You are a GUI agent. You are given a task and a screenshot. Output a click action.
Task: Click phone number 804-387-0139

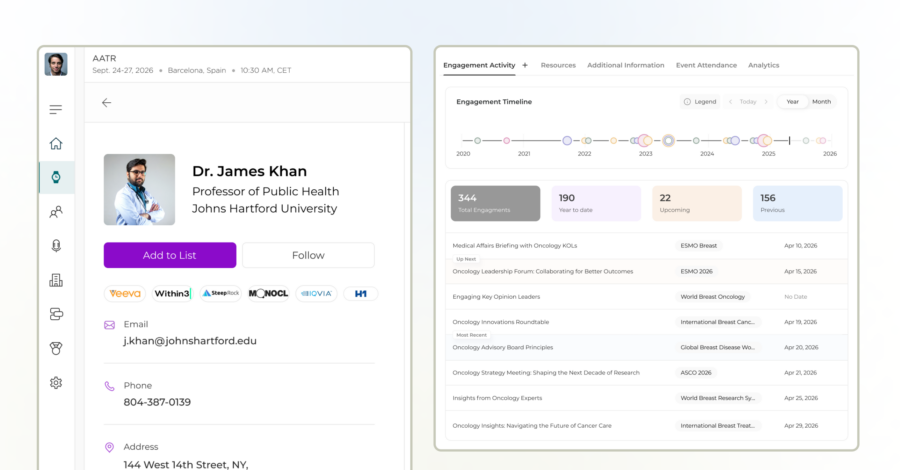157,402
